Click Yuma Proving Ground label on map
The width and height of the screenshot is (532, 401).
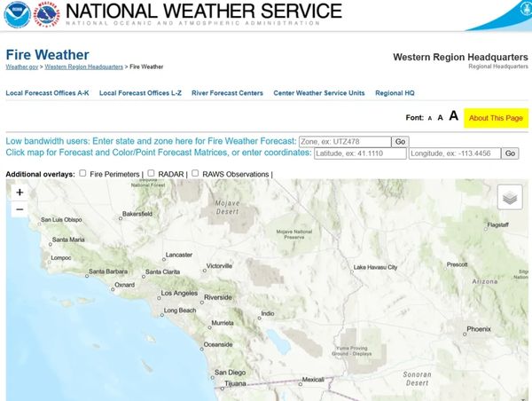click(x=352, y=350)
